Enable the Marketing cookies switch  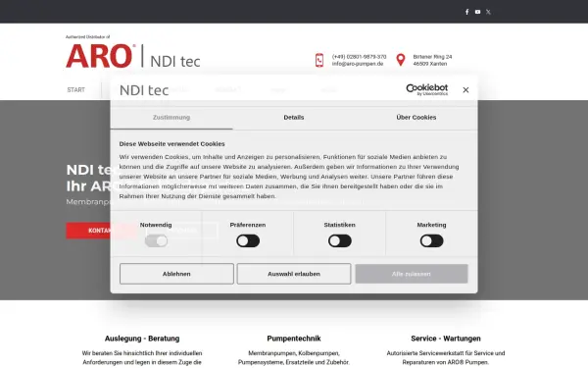click(431, 240)
